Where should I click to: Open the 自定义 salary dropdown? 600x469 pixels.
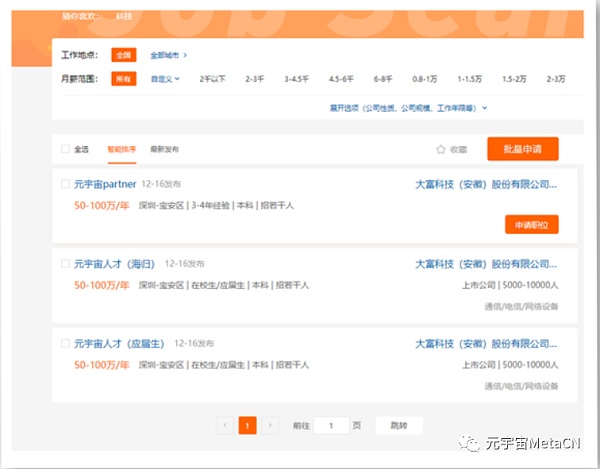coord(165,78)
